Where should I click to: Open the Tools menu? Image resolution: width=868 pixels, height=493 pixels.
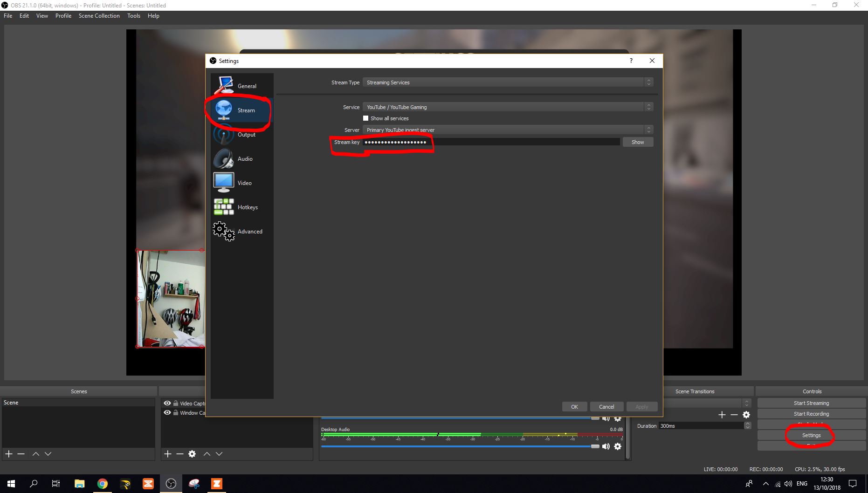tap(134, 16)
